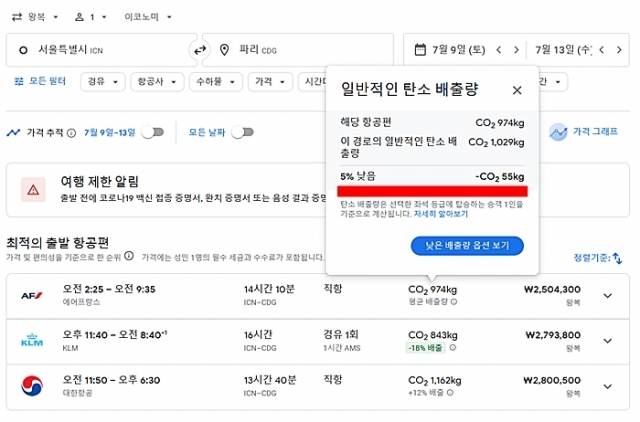640x422 pixels.
Task: Click the price tracking trend icon
Action: [x=13, y=133]
